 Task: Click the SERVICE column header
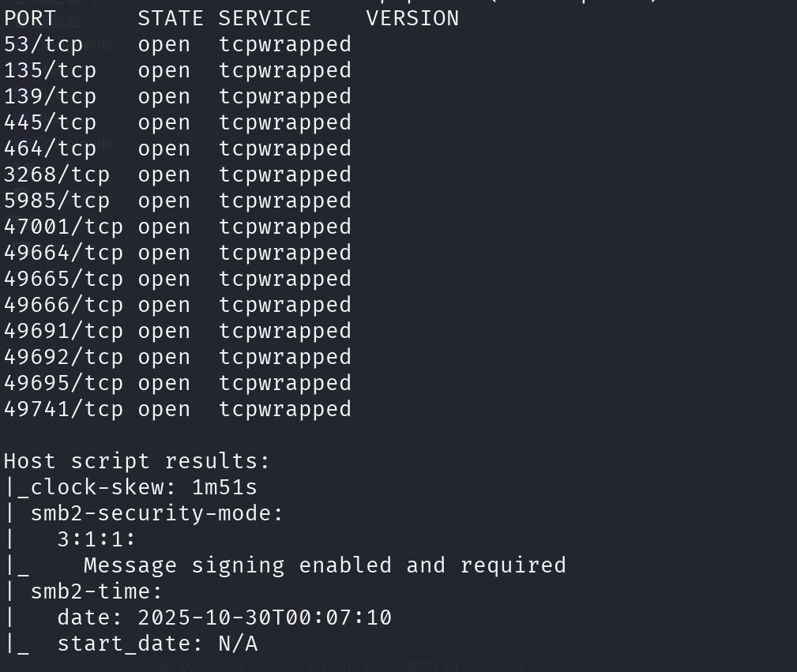click(265, 18)
